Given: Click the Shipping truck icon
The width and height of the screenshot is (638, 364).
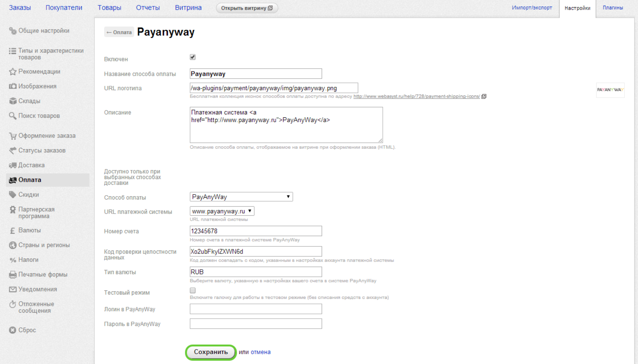Looking at the screenshot, I should point(13,165).
